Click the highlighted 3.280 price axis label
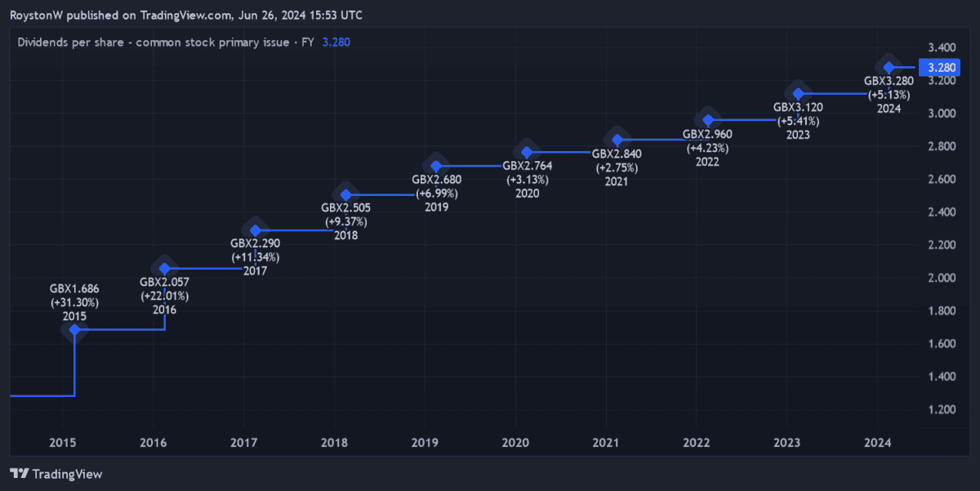 (x=943, y=67)
